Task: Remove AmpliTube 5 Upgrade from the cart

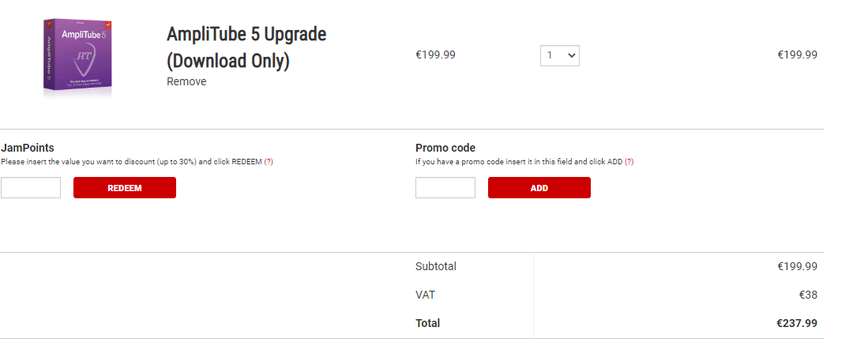Action: [186, 81]
